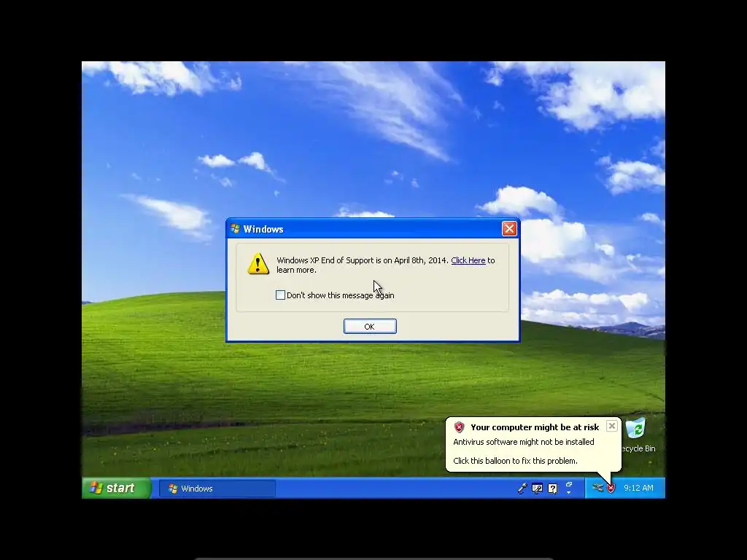This screenshot has width=747, height=560.
Task: Click OK in the Windows dialog
Action: [370, 326]
